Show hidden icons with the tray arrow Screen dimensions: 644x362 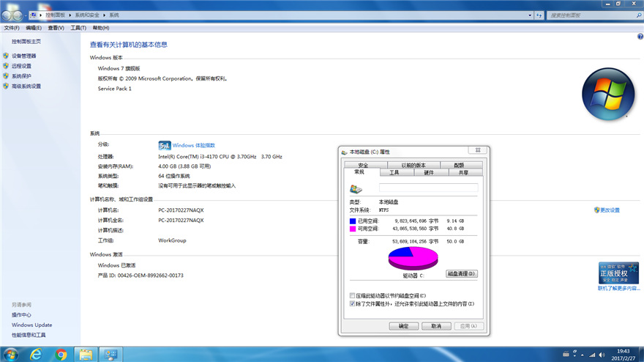pyautogui.click(x=583, y=355)
